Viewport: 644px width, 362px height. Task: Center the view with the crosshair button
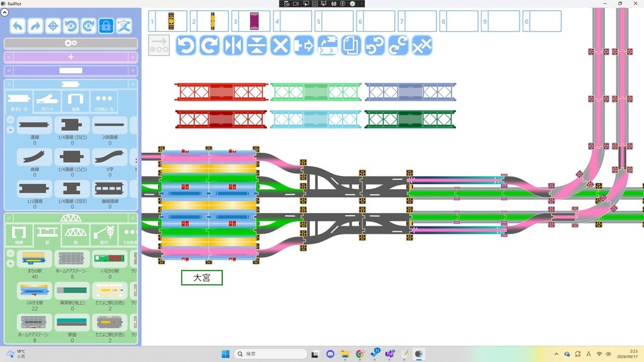click(x=53, y=26)
